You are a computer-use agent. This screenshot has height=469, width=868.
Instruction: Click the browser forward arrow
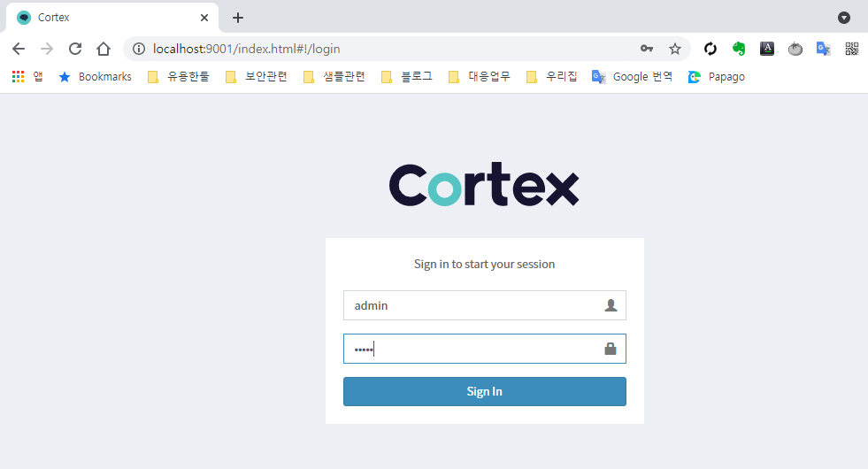(47, 49)
